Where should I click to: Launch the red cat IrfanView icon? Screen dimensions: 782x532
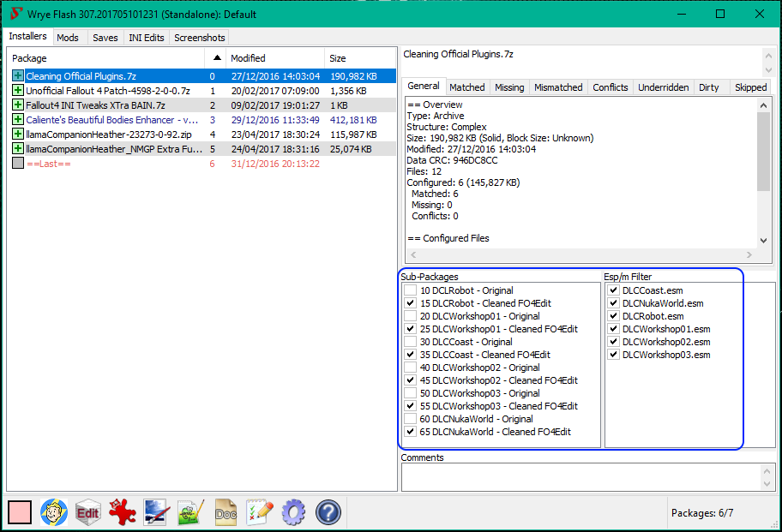point(122,512)
